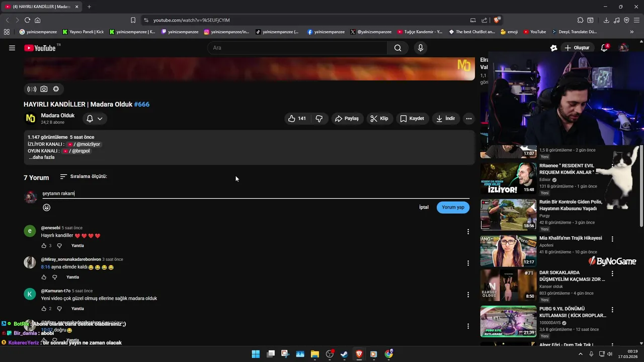Viewport: 644px width, 362px height.
Task: Expand description with ...daha fazla
Action: point(41,157)
